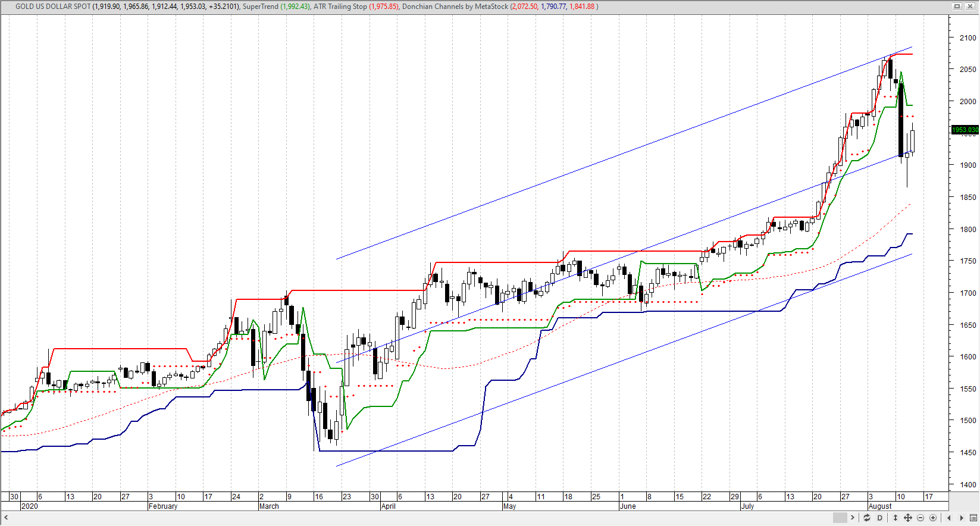
Task: Click the February month label on the date axis
Action: tap(163, 506)
